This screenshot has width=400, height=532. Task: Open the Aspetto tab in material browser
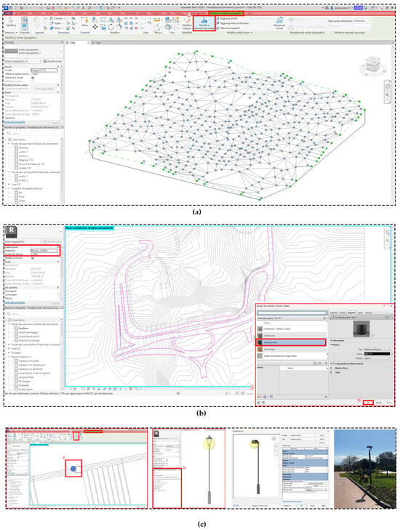pos(351,313)
